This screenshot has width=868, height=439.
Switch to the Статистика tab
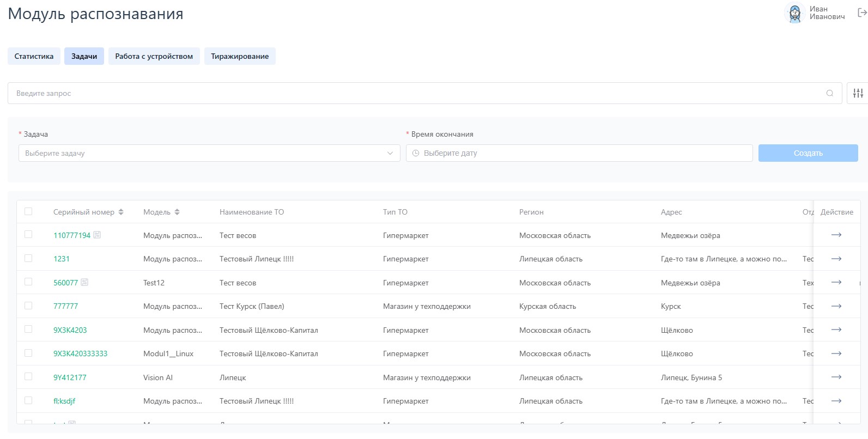(34, 56)
